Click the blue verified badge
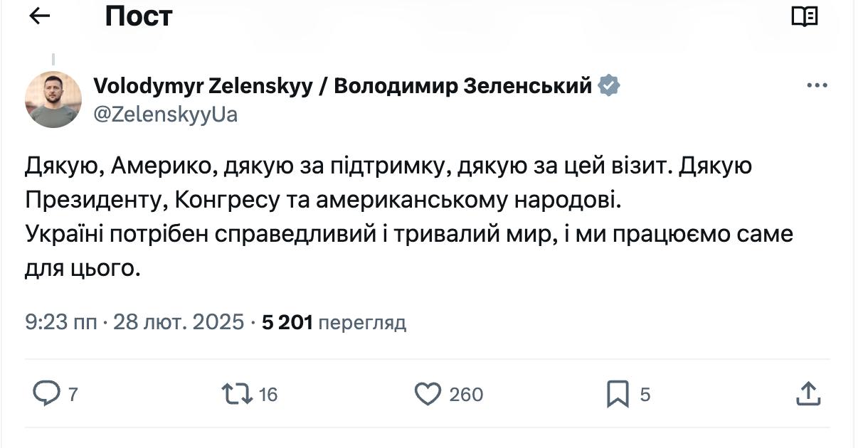 point(609,86)
